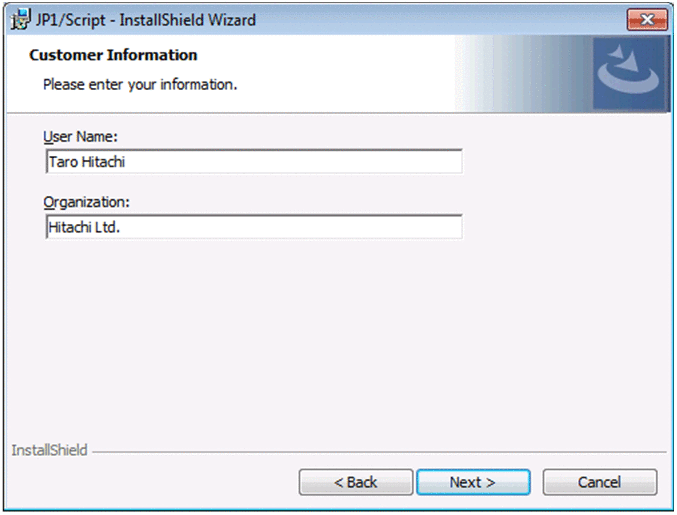Focus the Organization text field

254,227
